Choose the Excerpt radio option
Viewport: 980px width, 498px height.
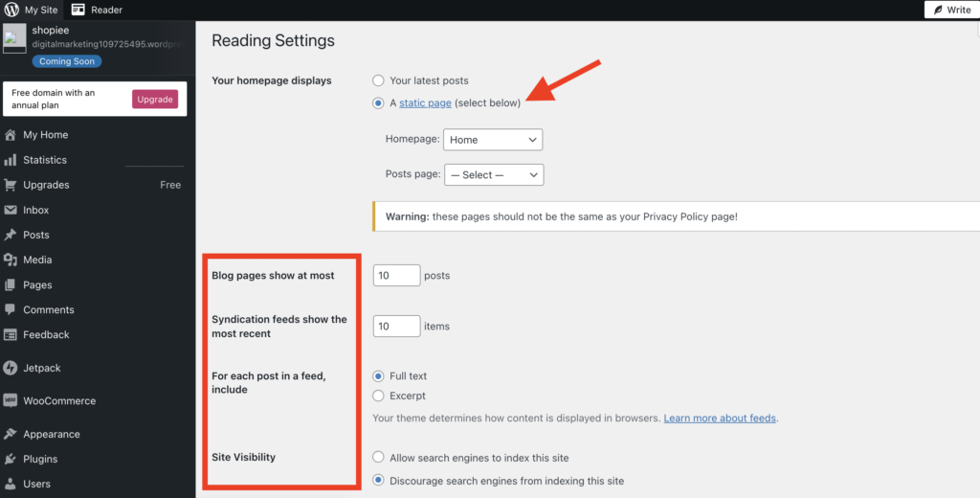379,396
